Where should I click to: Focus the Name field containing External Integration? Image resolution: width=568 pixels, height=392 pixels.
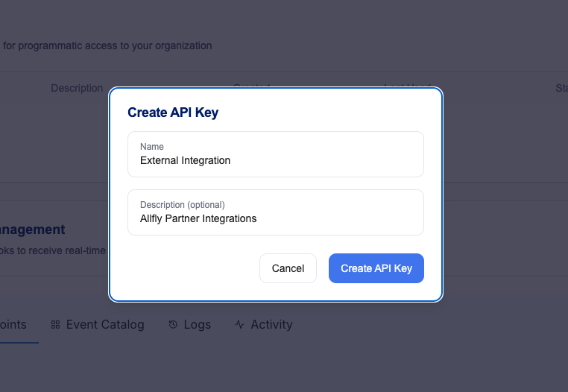click(x=276, y=154)
